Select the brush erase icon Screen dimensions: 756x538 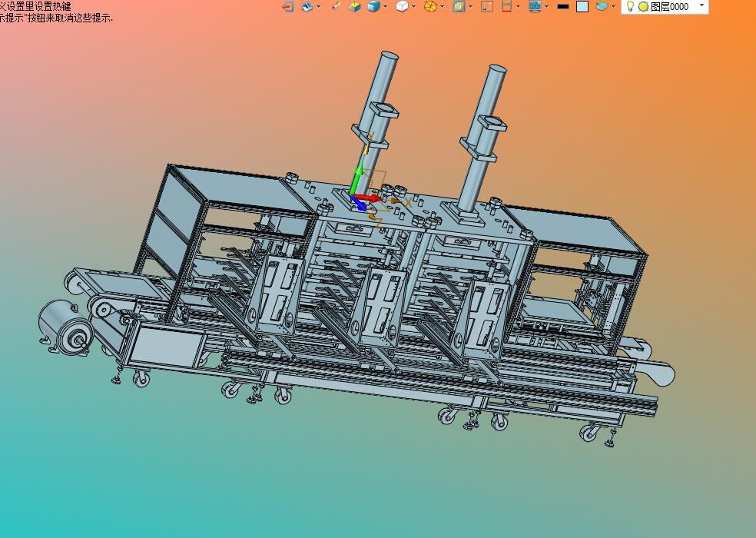[x=336, y=6]
